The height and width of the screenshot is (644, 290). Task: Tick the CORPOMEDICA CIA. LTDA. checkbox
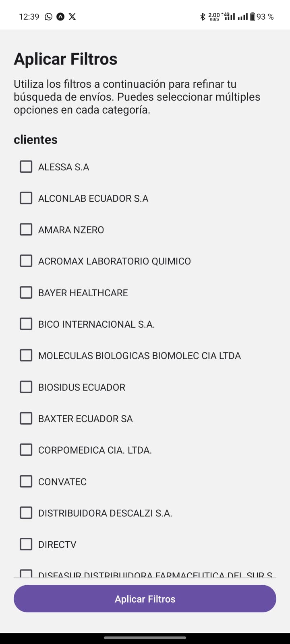pos(26,450)
